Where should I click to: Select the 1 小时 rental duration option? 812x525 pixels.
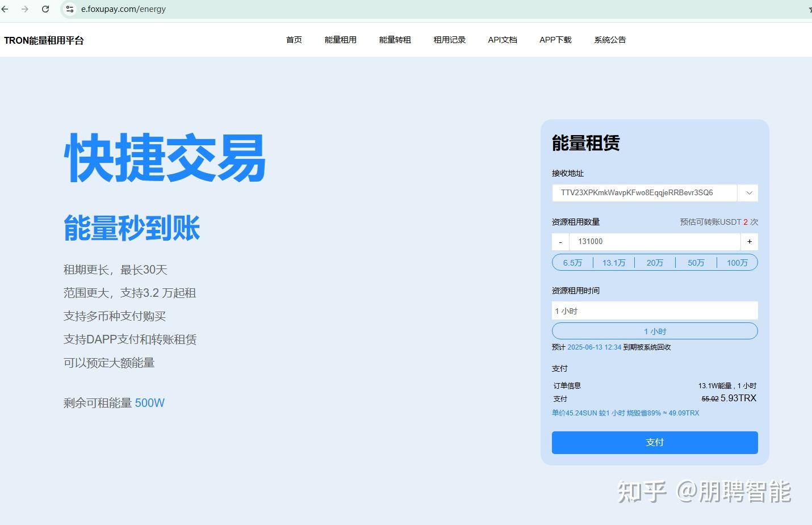[x=654, y=331]
